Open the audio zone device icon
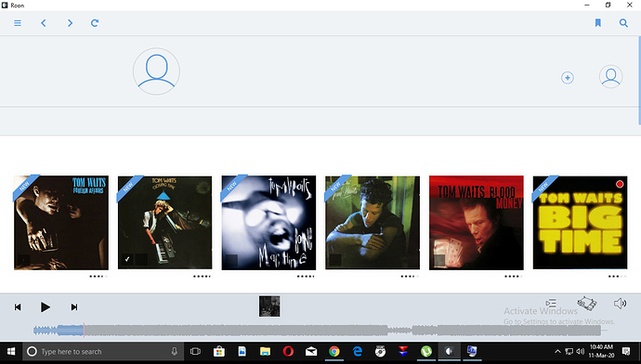Viewport: 641px width, 364px height. (x=586, y=303)
